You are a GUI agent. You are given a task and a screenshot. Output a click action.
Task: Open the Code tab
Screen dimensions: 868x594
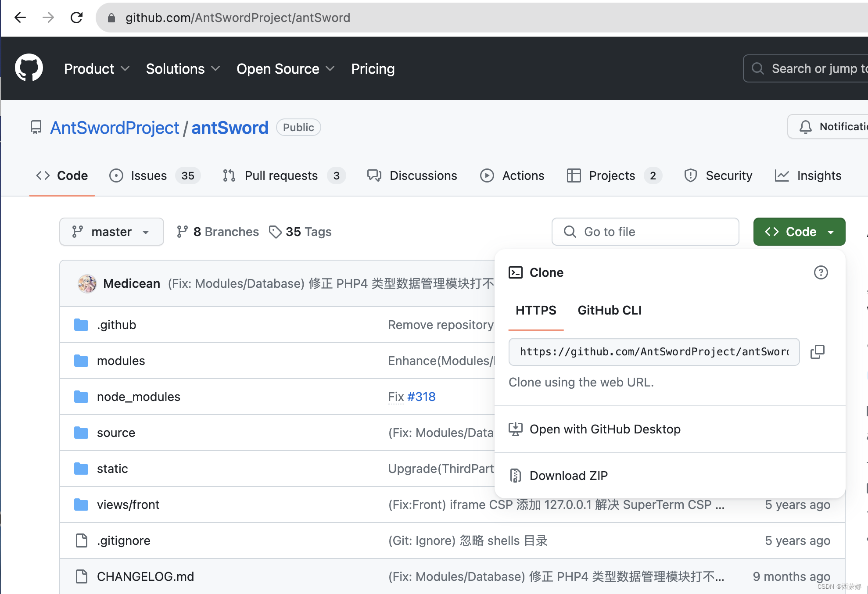[x=62, y=175]
